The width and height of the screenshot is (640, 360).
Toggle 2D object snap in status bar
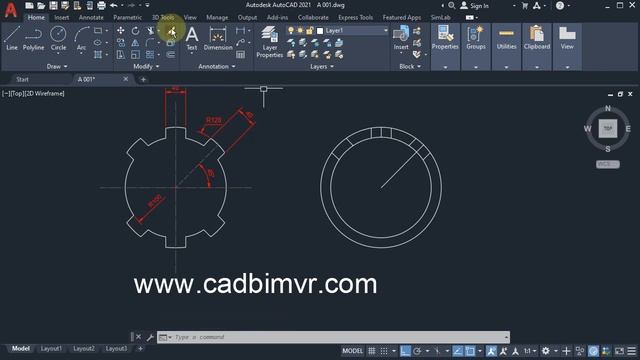(x=470, y=351)
